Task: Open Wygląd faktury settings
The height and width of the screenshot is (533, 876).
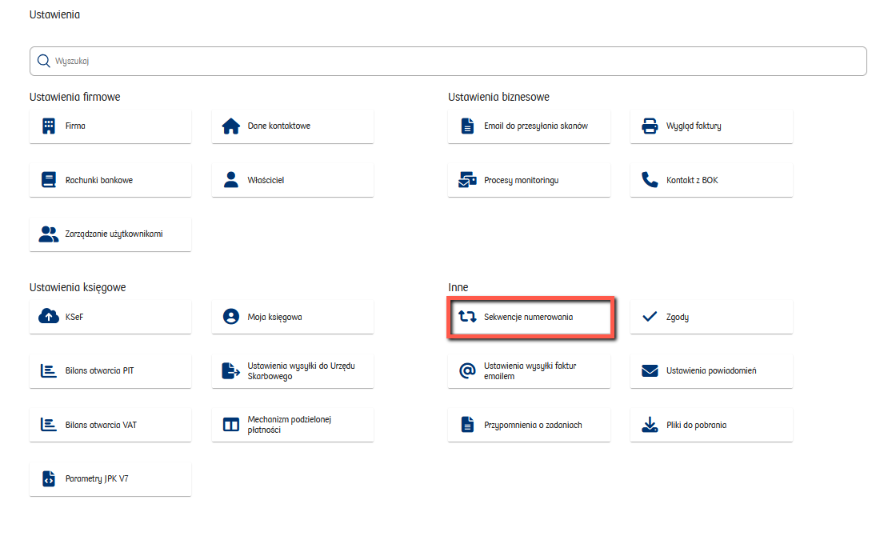Action: click(x=712, y=126)
